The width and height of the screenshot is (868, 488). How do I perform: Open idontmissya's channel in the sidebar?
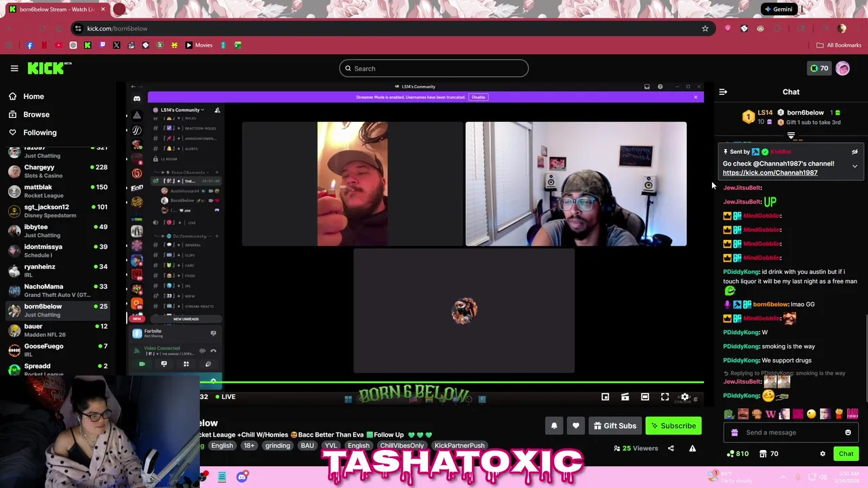coord(58,251)
